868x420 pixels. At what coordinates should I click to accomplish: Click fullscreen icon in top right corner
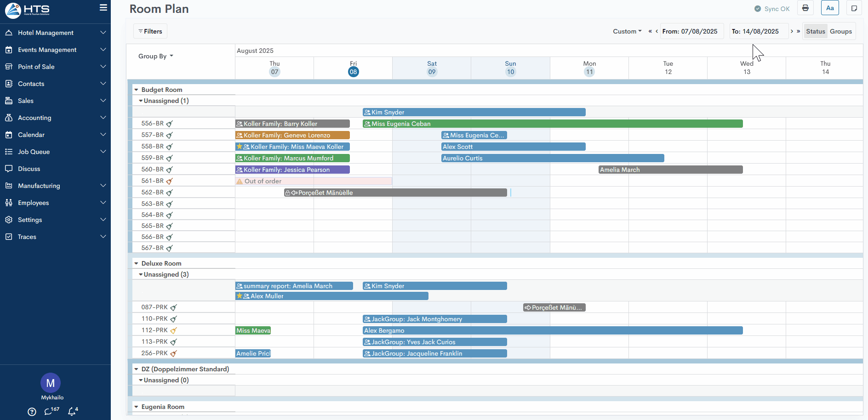(x=854, y=8)
